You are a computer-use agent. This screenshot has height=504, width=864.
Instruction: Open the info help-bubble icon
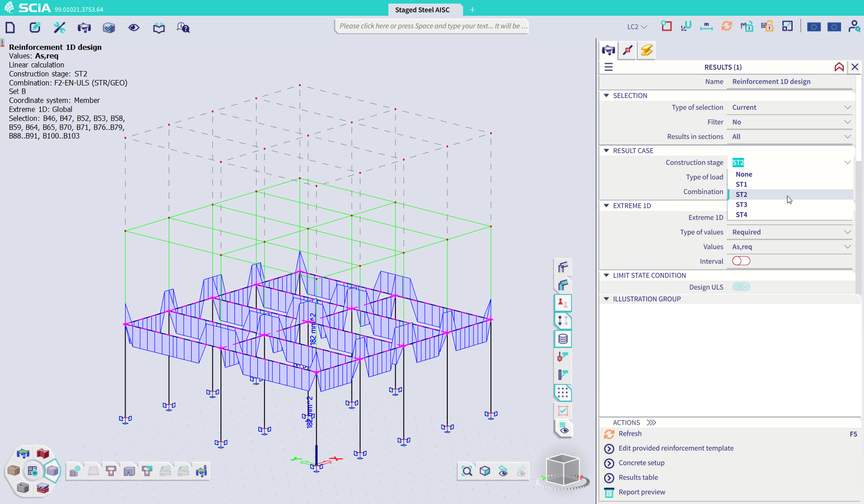(x=183, y=27)
